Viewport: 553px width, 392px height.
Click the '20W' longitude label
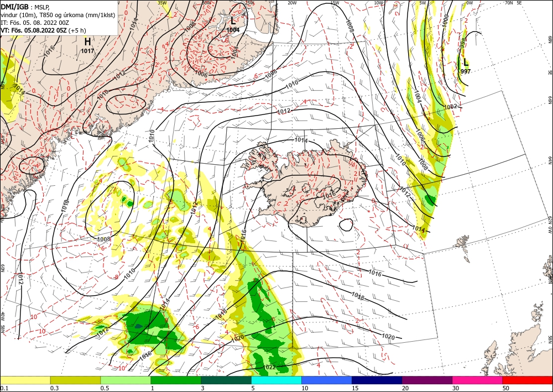(291, 3)
